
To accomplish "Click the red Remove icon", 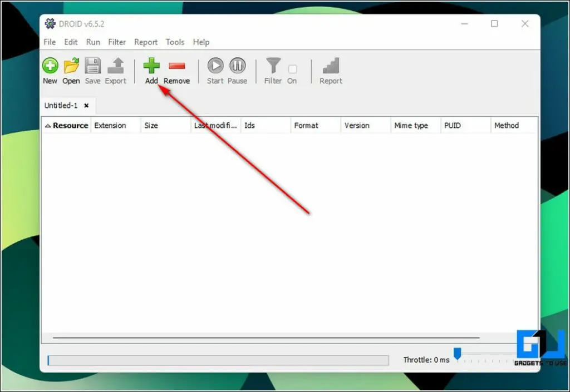I will pos(176,66).
